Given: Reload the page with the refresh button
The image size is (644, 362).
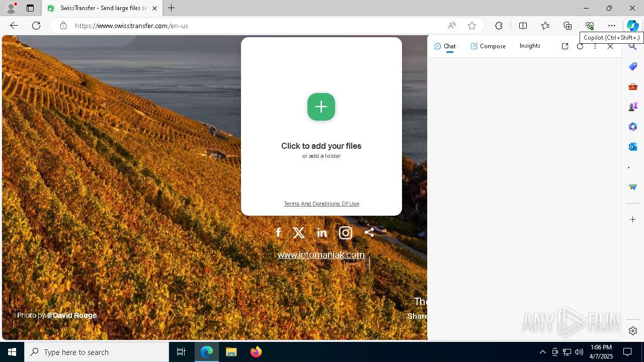Looking at the screenshot, I should (x=36, y=26).
